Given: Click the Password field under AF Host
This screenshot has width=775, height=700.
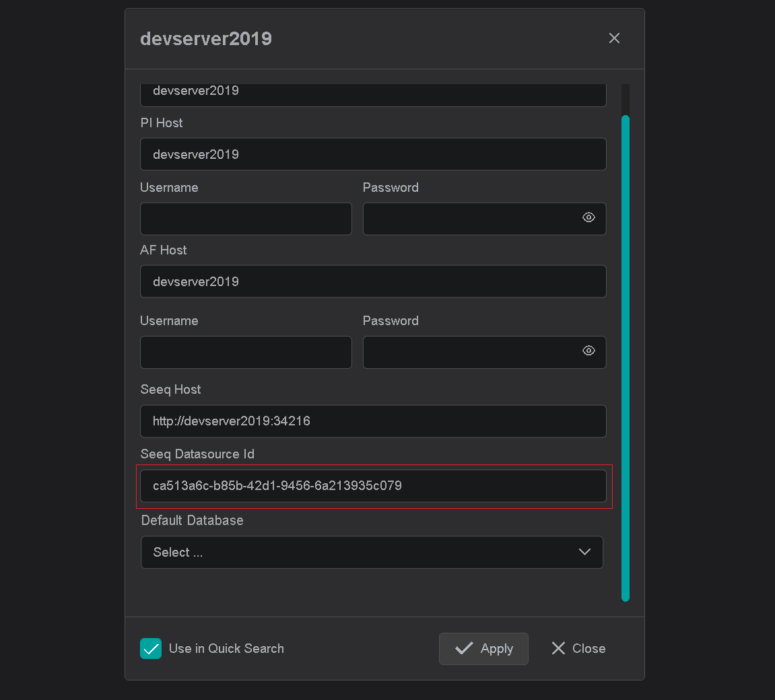Looking at the screenshot, I should point(484,352).
